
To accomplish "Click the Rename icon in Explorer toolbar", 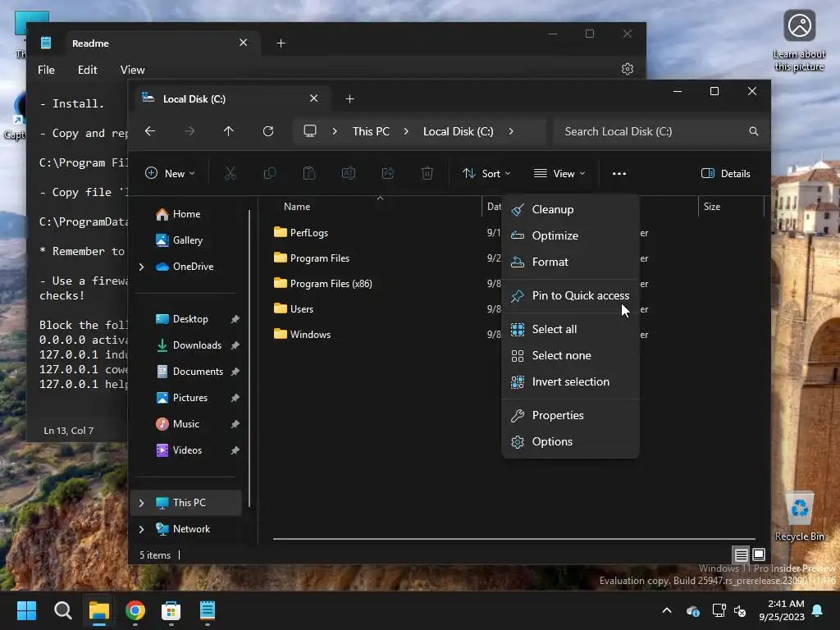I will pyautogui.click(x=349, y=174).
